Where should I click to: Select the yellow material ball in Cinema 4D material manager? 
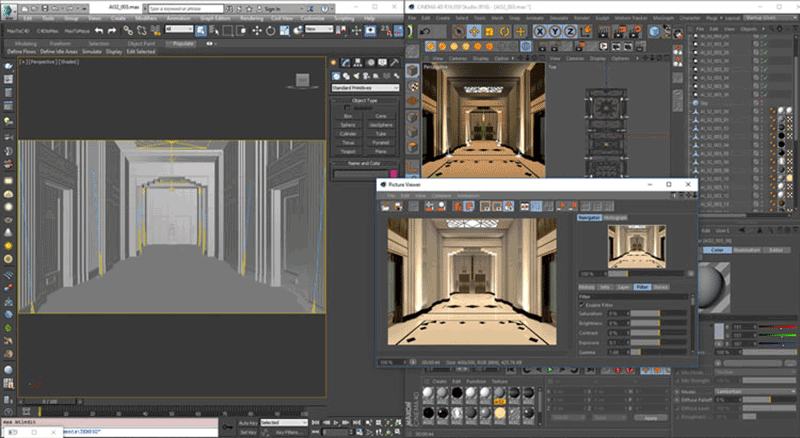point(500,412)
